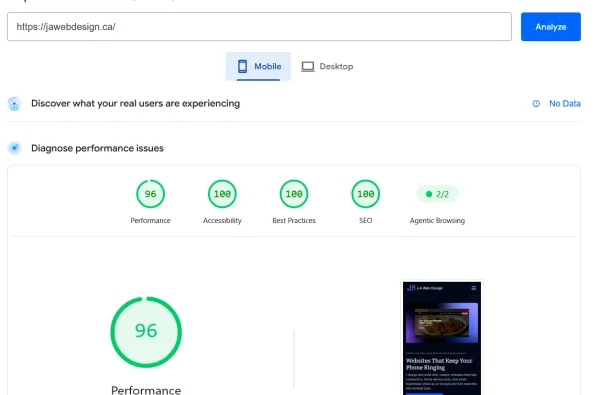The width and height of the screenshot is (600, 395).
Task: Click the desktop laptop icon
Action: [x=308, y=67]
